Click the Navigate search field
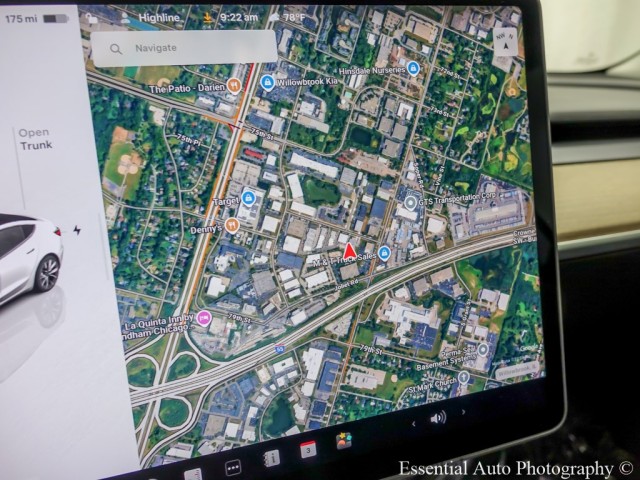Screen dimensions: 640x480 tap(184, 48)
